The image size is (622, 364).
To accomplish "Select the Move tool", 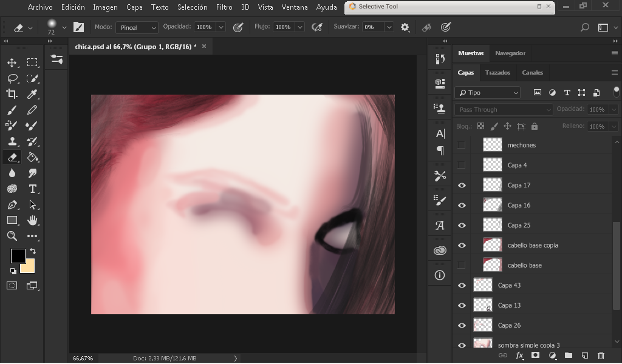I will [12, 62].
